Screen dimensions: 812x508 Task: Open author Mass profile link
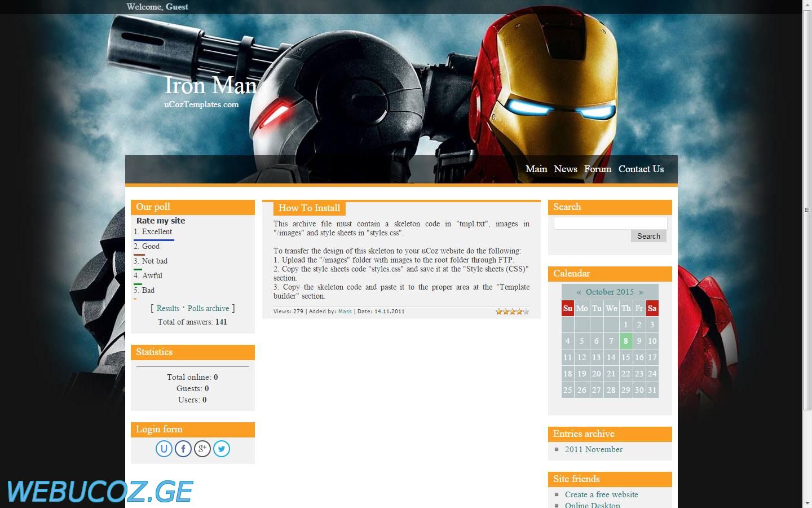click(345, 312)
